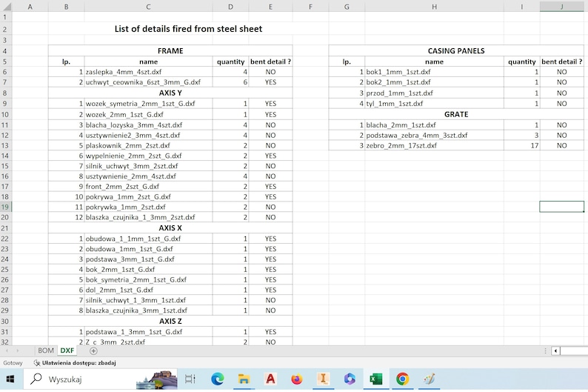This screenshot has height=392, width=588.
Task: Select row 2 header
Action: (5, 29)
